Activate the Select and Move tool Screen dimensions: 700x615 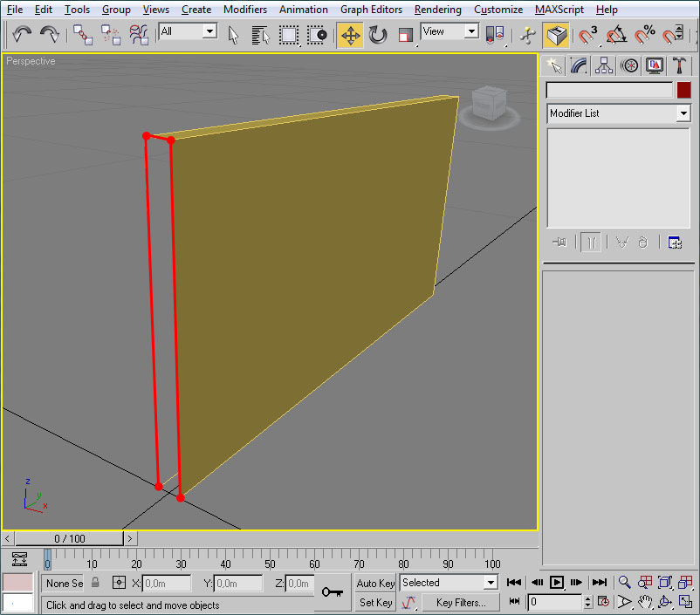point(350,35)
